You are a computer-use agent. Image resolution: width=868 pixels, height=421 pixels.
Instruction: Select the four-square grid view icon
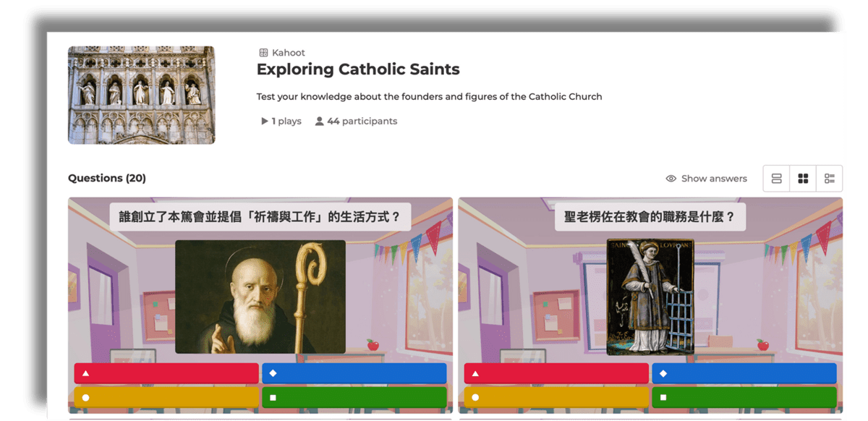pos(803,179)
